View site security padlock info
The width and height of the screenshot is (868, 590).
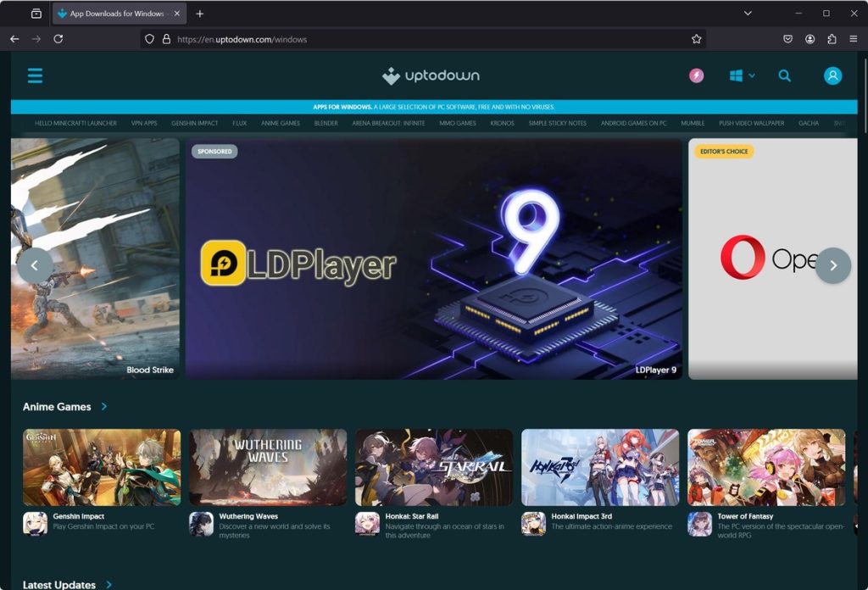(x=166, y=39)
